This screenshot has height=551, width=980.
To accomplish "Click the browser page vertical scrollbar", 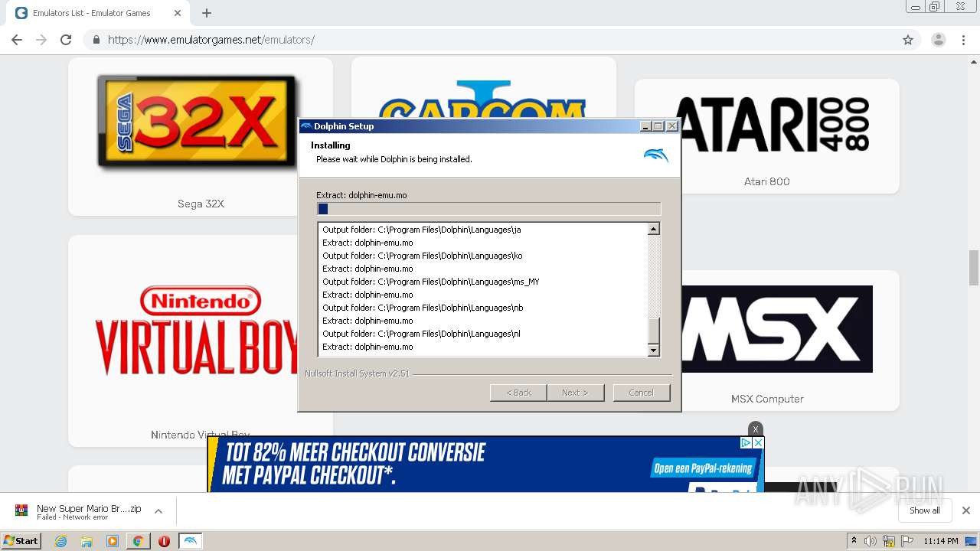I will click(974, 268).
